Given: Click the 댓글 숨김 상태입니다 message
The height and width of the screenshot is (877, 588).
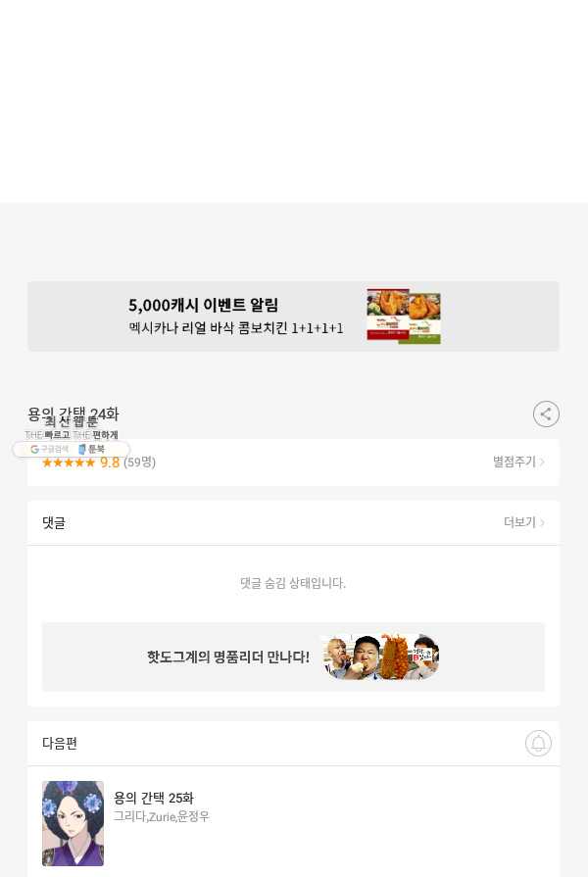Looking at the screenshot, I should click(x=293, y=583).
